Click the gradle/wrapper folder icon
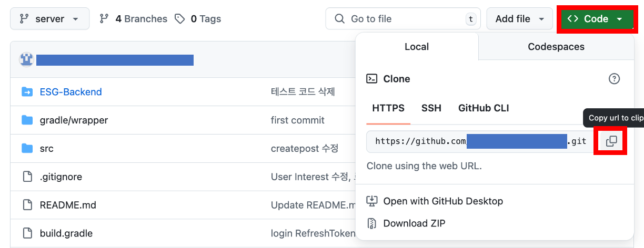The width and height of the screenshot is (644, 248). click(27, 120)
